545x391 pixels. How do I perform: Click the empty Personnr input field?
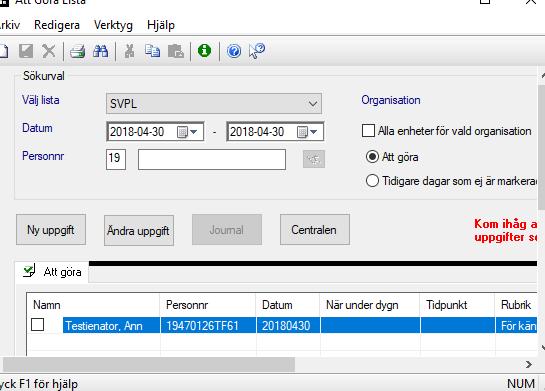(212, 160)
